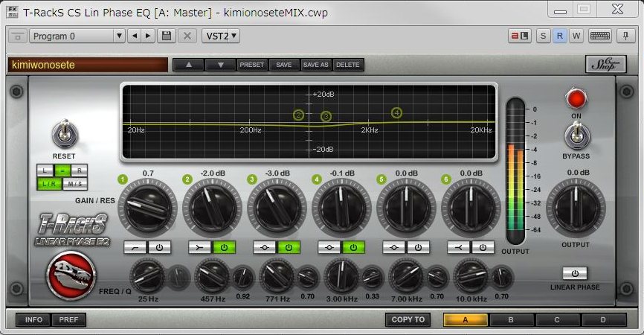This screenshot has height=335, width=644.
Task: Click band 6 frequency knob at 10.0 kHz
Action: (471, 276)
